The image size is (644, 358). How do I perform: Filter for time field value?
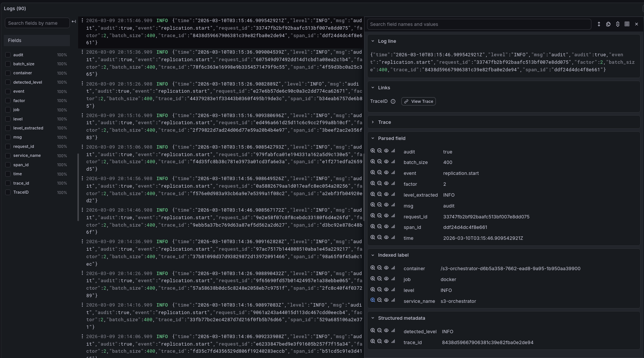373,237
